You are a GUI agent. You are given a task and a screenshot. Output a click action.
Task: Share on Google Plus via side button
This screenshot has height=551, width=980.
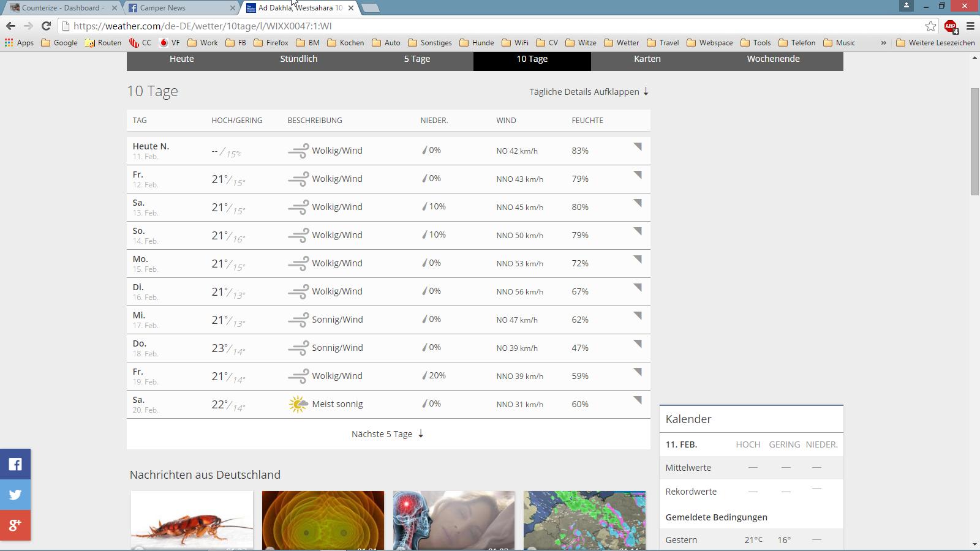[15, 525]
